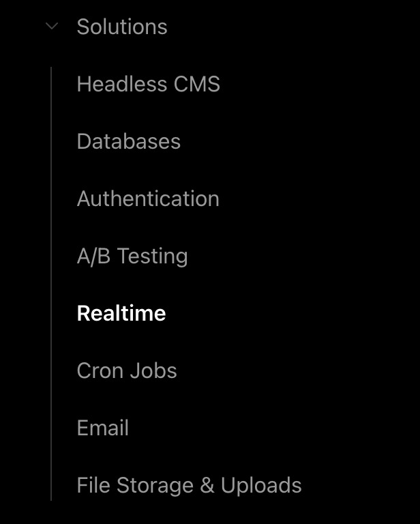
Task: Go to File Storage & Uploads guide
Action: tap(189, 485)
